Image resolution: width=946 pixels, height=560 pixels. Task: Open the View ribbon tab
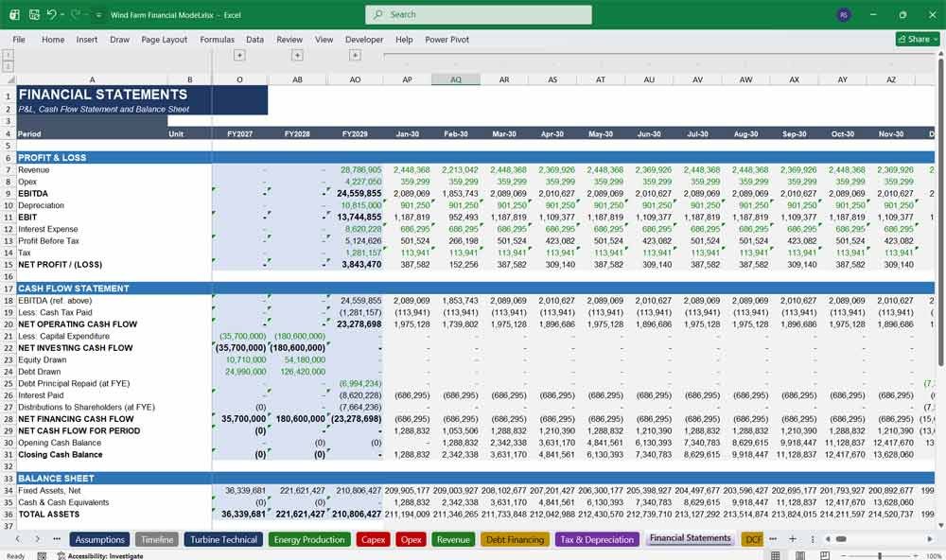point(324,39)
